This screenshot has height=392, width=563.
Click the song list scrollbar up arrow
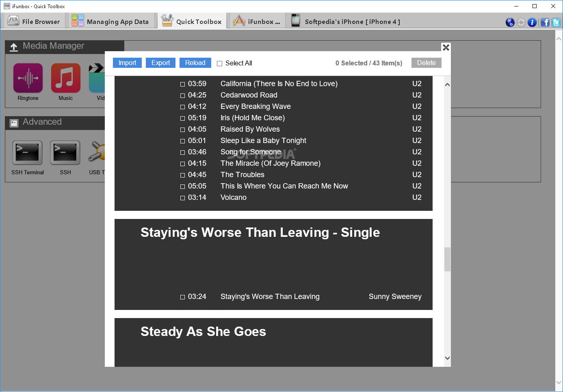447,84
